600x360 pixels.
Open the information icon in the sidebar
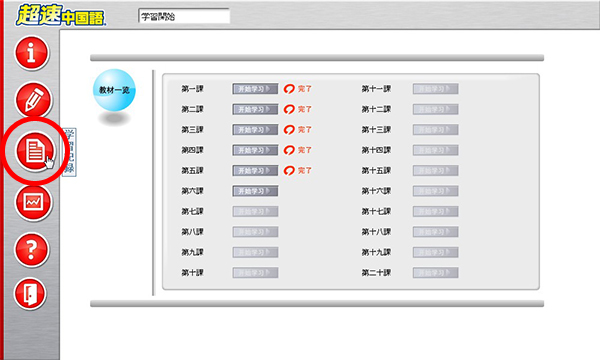click(32, 53)
